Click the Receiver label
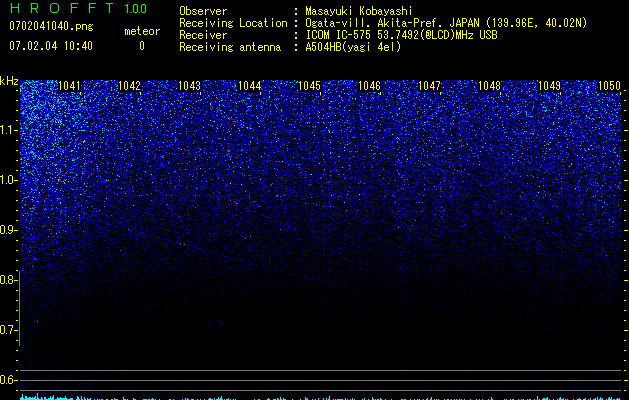The image size is (629, 400). point(203,35)
